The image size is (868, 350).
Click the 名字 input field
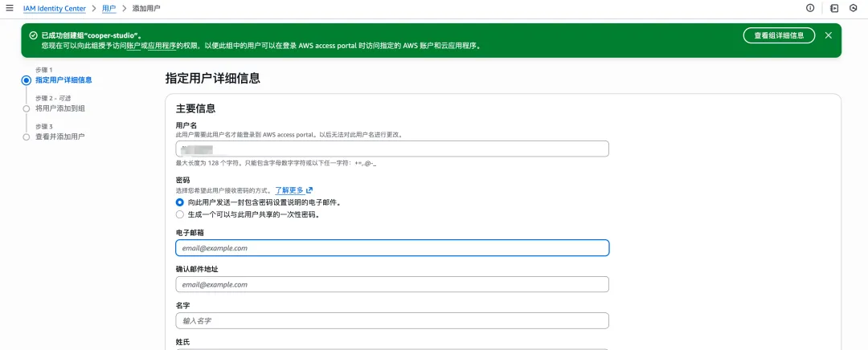tap(391, 320)
